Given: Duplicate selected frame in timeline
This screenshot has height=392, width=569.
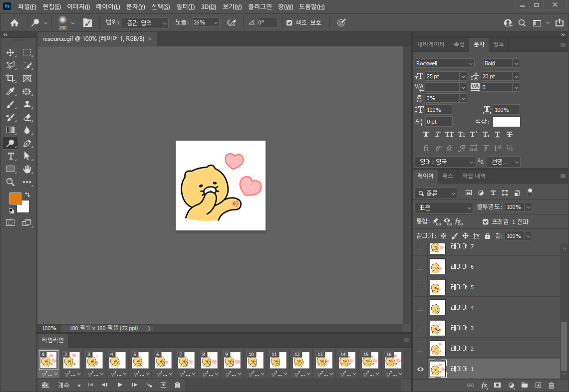Looking at the screenshot, I should point(163,385).
